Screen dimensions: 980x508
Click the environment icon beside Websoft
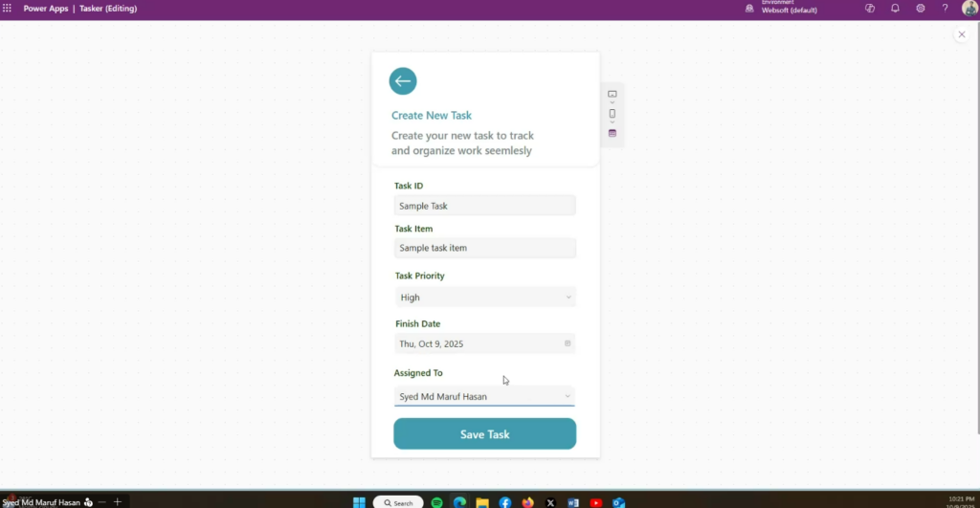tap(748, 9)
